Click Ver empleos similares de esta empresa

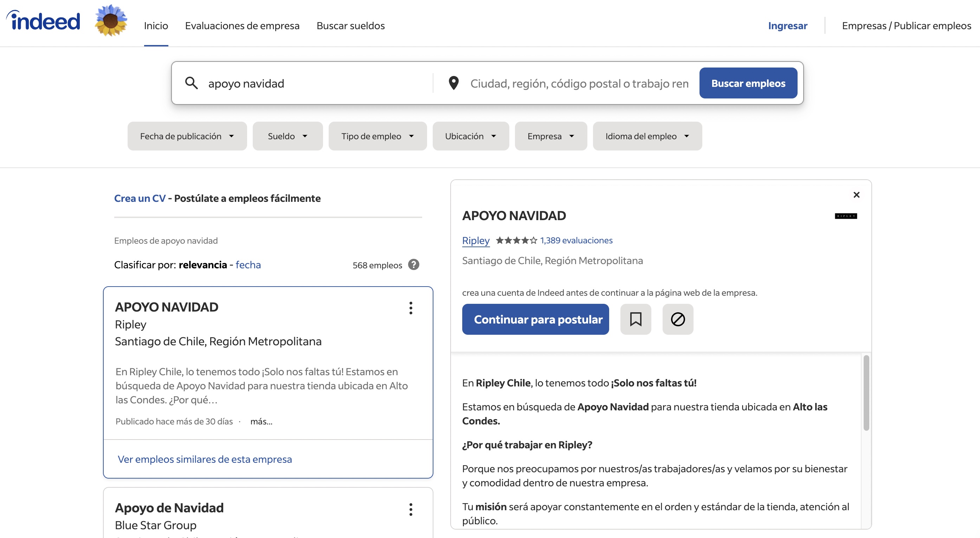205,459
